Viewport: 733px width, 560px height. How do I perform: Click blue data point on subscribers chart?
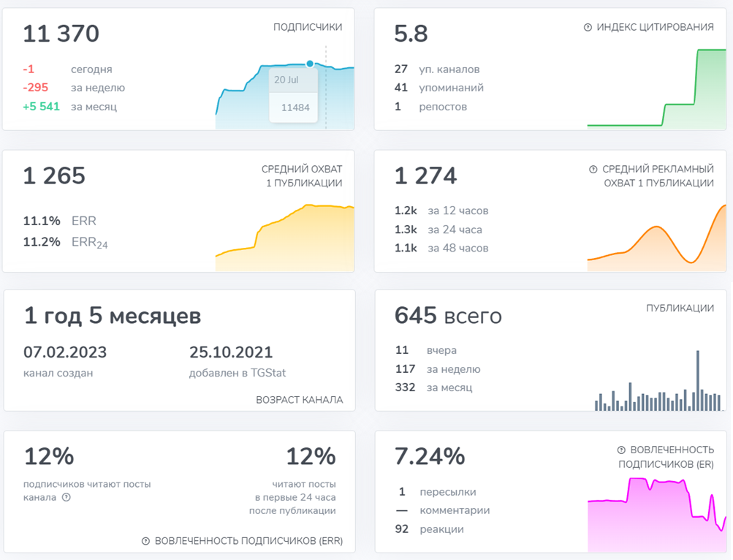[310, 64]
